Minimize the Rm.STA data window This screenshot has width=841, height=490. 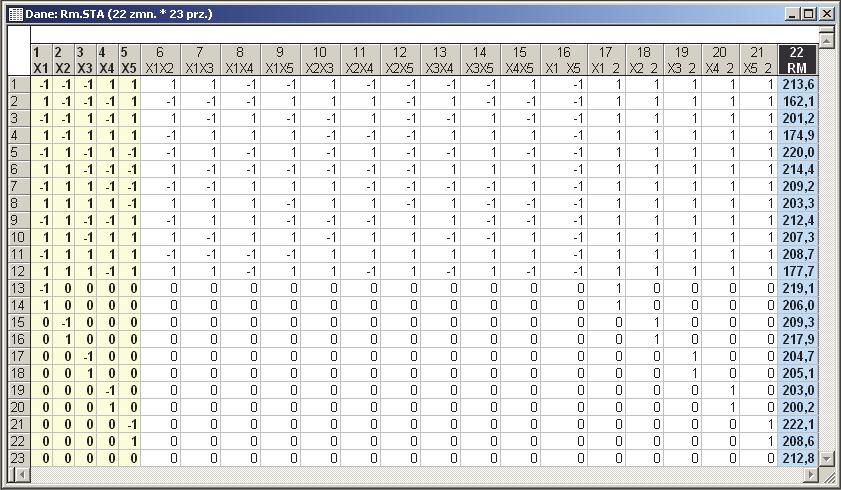[x=793, y=14]
